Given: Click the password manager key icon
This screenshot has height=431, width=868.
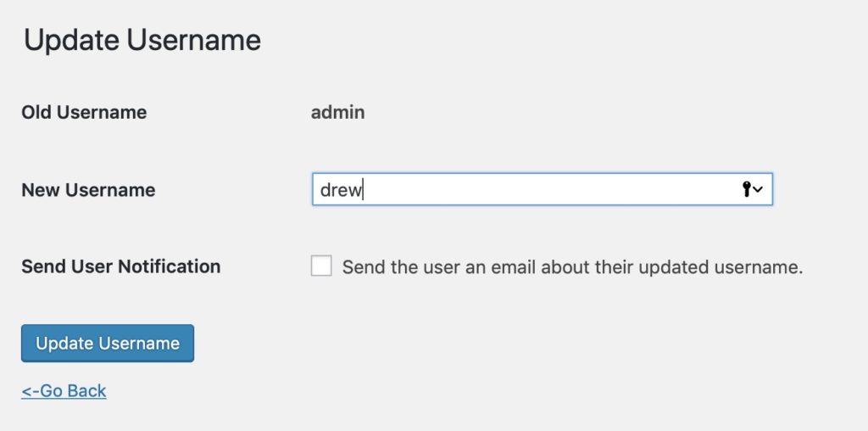Looking at the screenshot, I should point(746,189).
